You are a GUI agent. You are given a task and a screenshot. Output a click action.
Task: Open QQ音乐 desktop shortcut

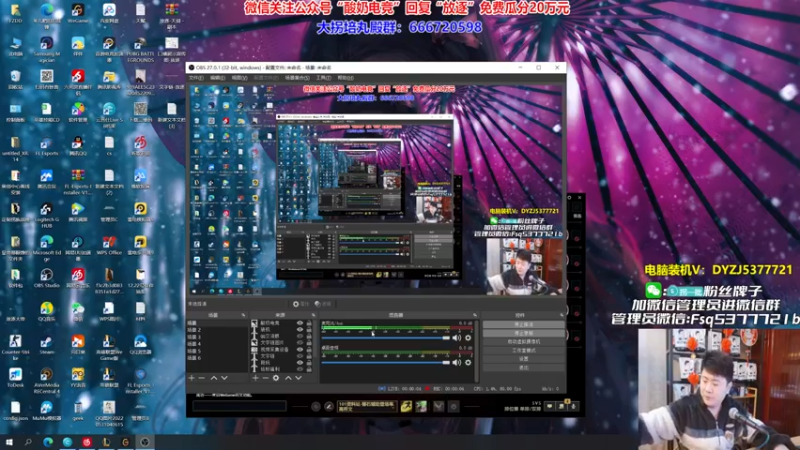[x=46, y=312]
